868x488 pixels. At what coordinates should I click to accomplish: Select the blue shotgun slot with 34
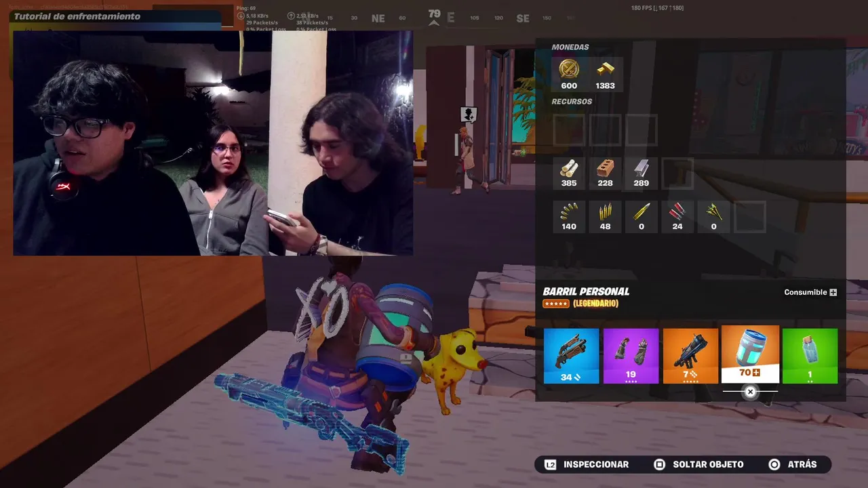point(571,356)
